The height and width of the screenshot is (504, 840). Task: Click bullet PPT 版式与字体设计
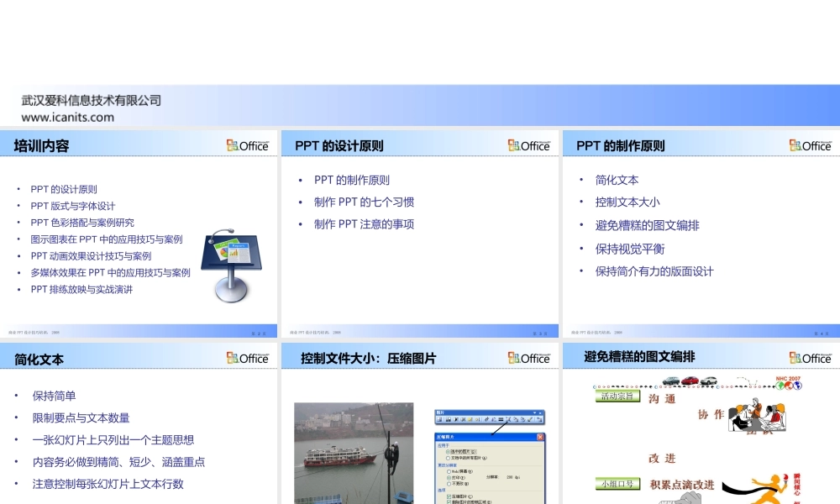pyautogui.click(x=73, y=206)
